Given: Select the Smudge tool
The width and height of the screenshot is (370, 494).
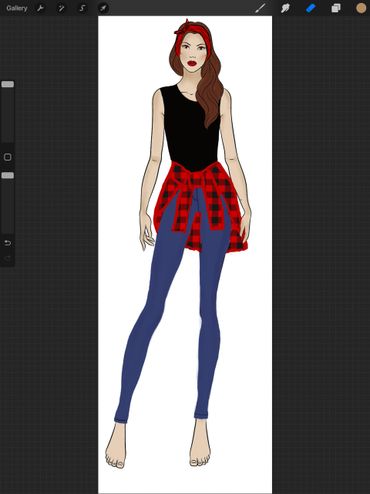Looking at the screenshot, I should point(285,8).
